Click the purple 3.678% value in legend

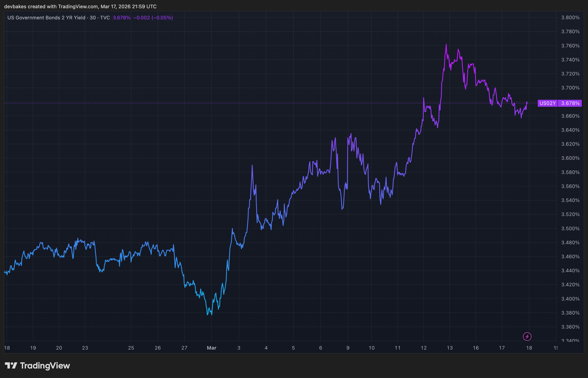121,18
